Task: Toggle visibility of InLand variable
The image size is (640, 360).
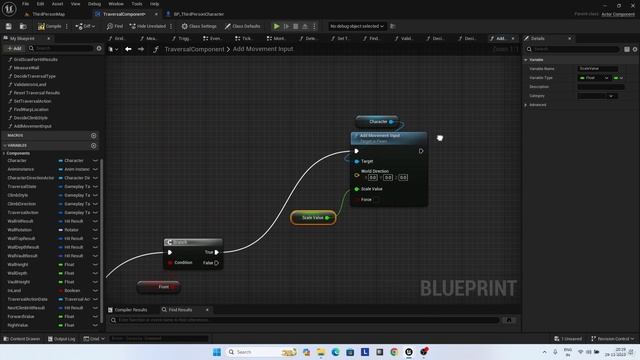Action: (x=95, y=291)
